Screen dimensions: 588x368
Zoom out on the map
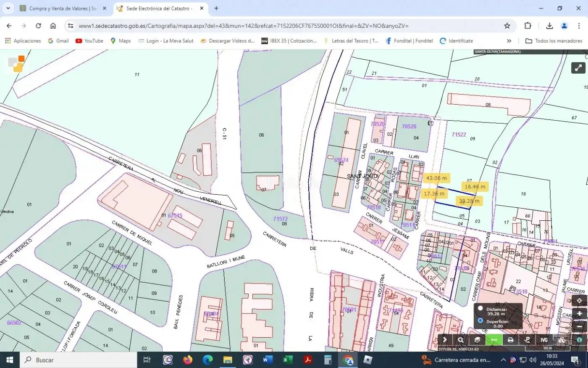coord(580,326)
